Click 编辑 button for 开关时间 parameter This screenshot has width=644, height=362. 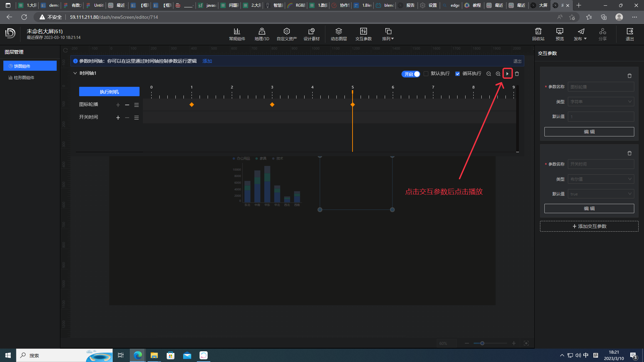(x=589, y=208)
